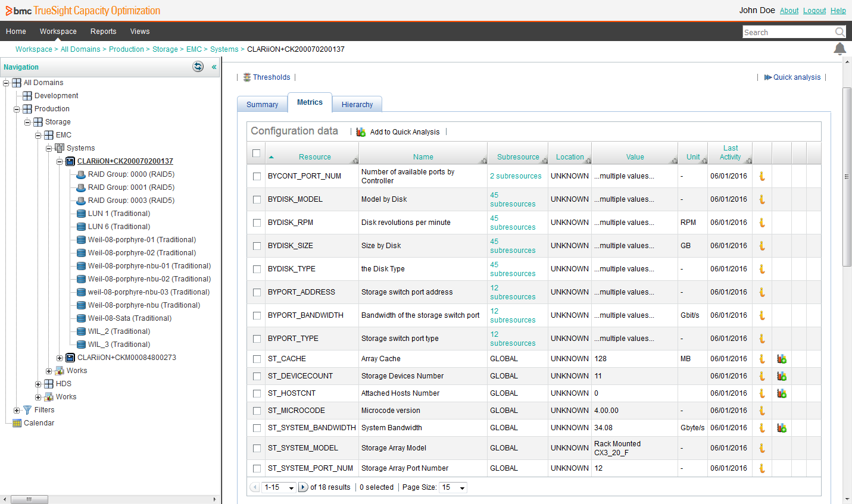Open the Reports menu
Viewport: 852px width, 504px height.
(104, 32)
